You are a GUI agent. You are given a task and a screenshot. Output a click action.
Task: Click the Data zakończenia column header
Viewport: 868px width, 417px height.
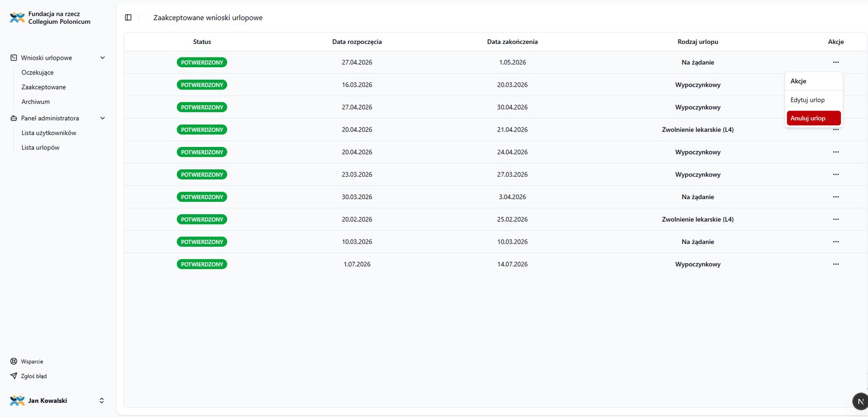click(512, 42)
